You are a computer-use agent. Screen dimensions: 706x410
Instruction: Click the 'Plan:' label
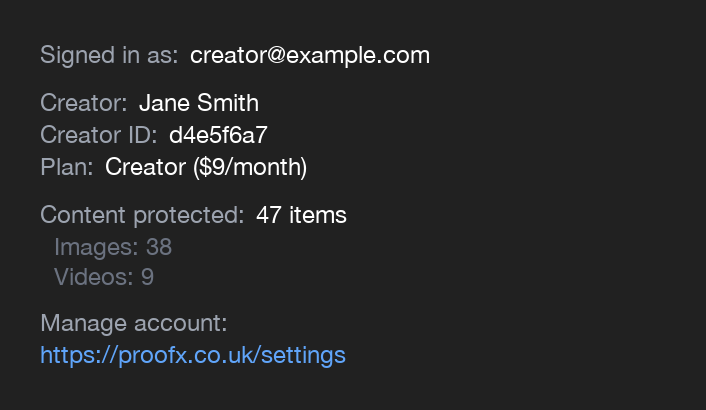[x=66, y=167]
